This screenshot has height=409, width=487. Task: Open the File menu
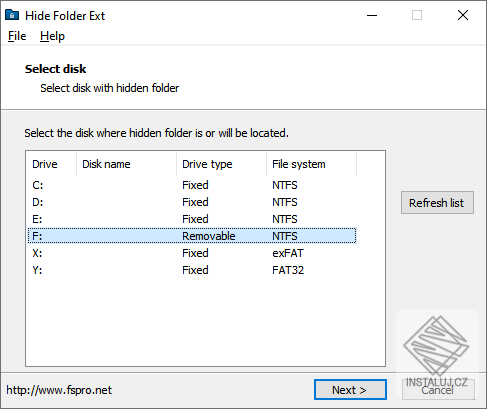coord(17,36)
